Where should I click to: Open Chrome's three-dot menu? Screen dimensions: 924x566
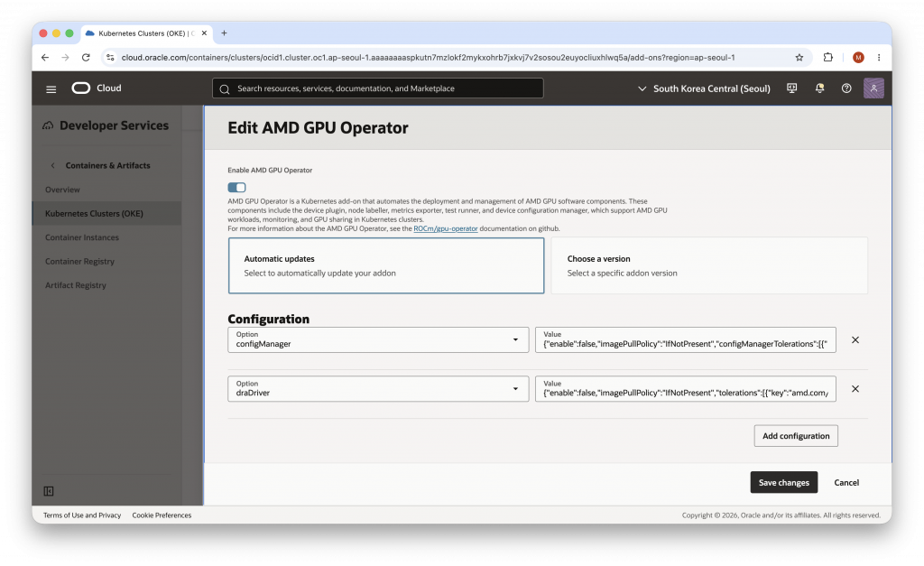(x=879, y=57)
